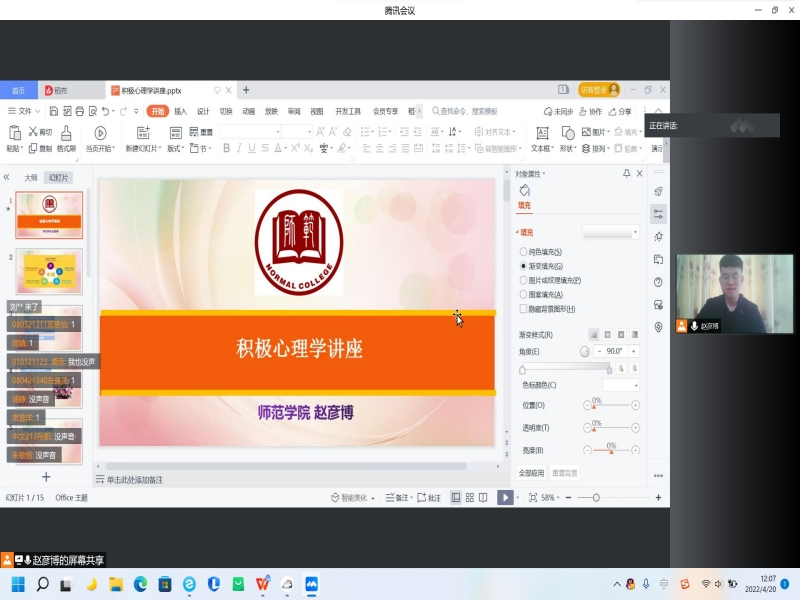Click the Print icon in the quick access toolbar
800x600 pixels.
(80, 111)
